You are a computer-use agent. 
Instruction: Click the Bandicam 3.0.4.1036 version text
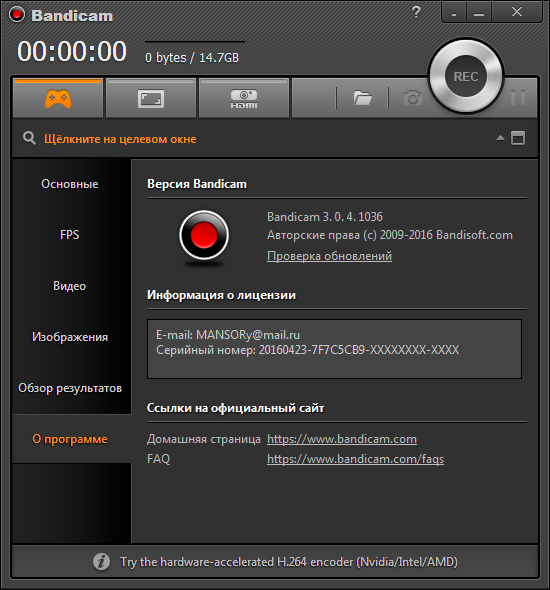tap(325, 217)
